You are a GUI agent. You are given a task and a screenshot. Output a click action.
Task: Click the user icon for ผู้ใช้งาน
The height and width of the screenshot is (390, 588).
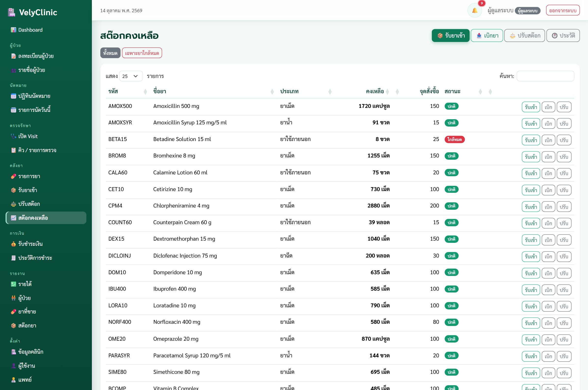click(13, 366)
